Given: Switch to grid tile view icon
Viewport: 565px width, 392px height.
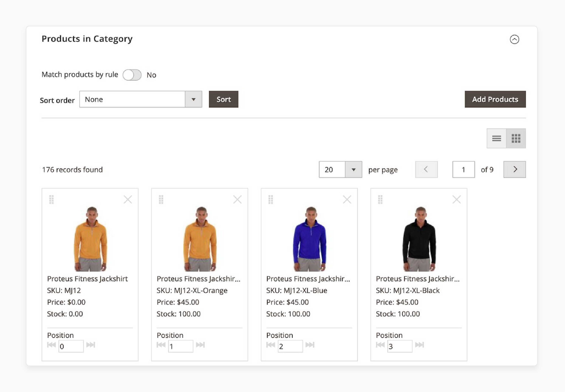Looking at the screenshot, I should 516,138.
